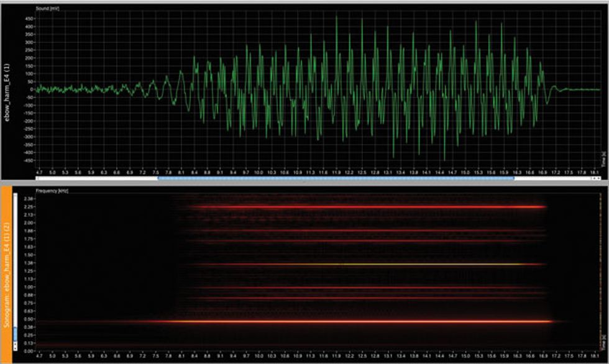This screenshot has width=609, height=364.
Task: Click the strong 0.44 kHz fundamental band in sonogram
Action: (373, 321)
